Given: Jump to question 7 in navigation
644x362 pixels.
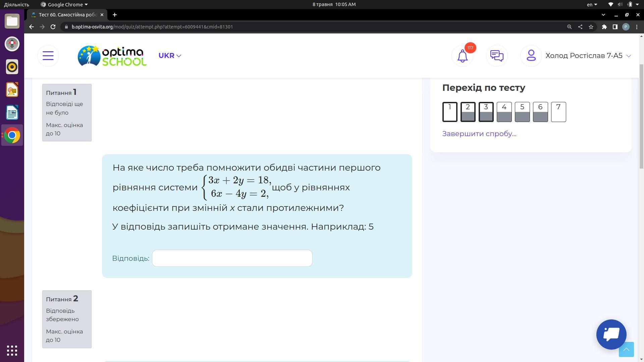Looking at the screenshot, I should click(x=558, y=112).
